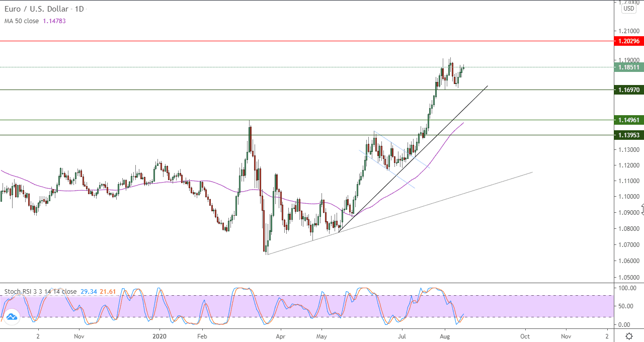The width and height of the screenshot is (644, 342).
Task: Click the Apr label on time axis
Action: (x=281, y=336)
